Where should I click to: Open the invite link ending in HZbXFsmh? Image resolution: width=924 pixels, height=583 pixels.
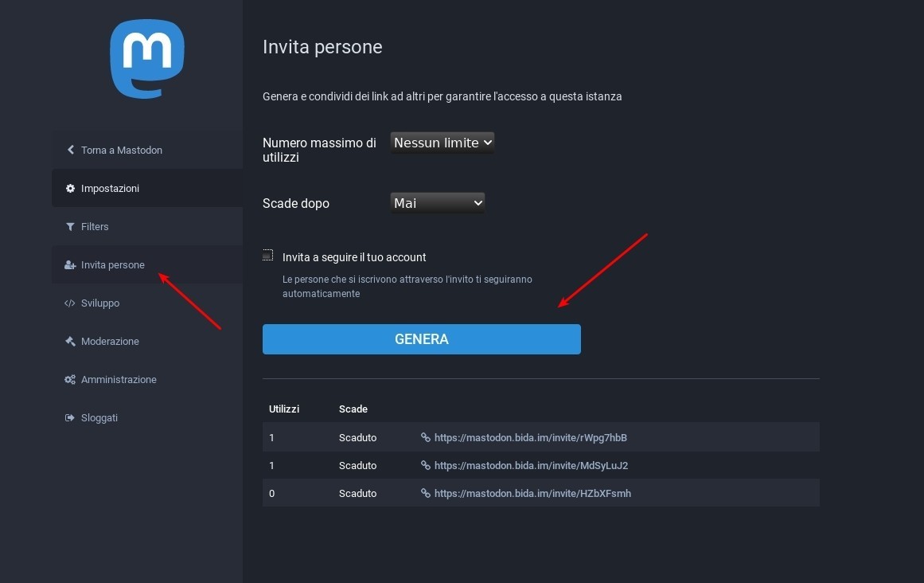coord(532,493)
